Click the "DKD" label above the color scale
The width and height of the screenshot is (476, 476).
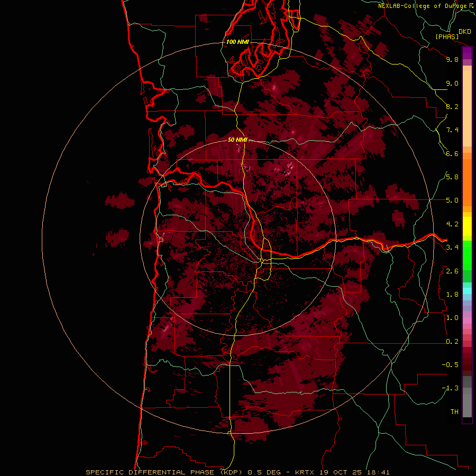click(465, 31)
